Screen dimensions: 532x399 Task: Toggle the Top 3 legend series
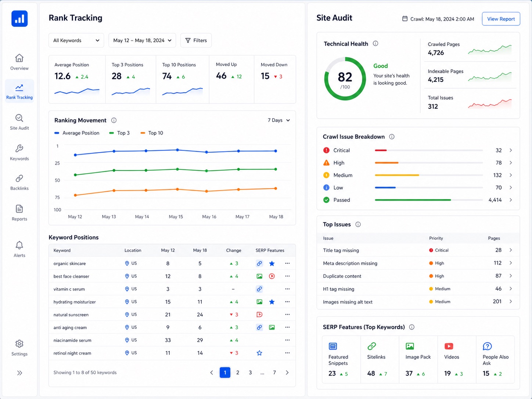pos(119,133)
